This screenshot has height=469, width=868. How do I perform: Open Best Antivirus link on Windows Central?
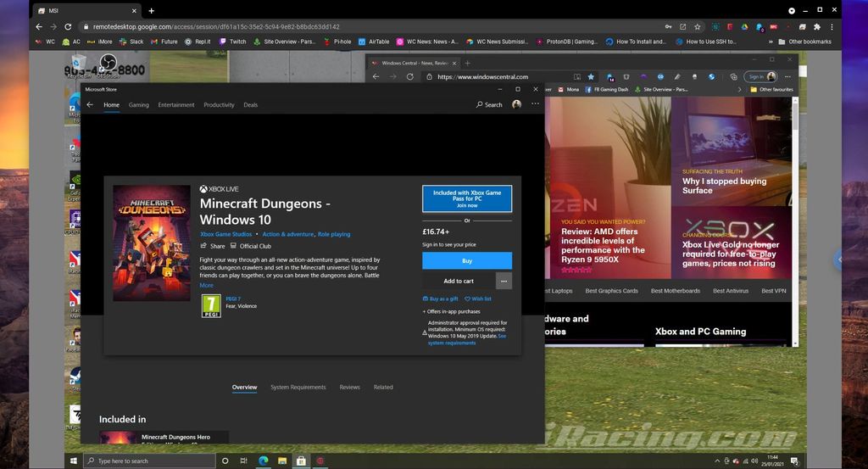pyautogui.click(x=730, y=291)
